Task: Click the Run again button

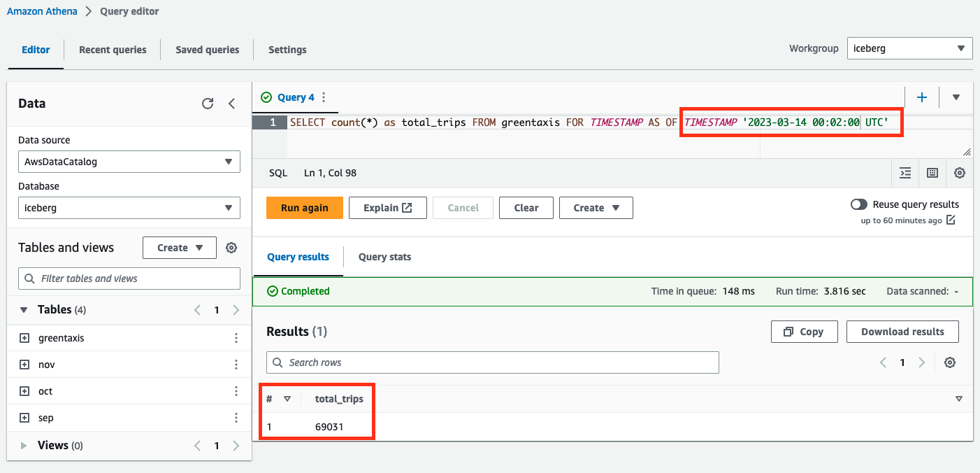Action: click(x=304, y=207)
